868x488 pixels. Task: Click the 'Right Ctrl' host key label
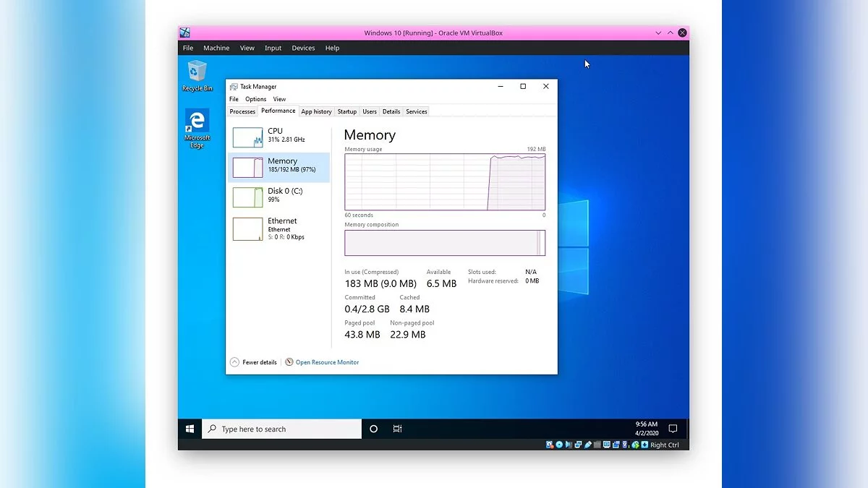point(665,445)
